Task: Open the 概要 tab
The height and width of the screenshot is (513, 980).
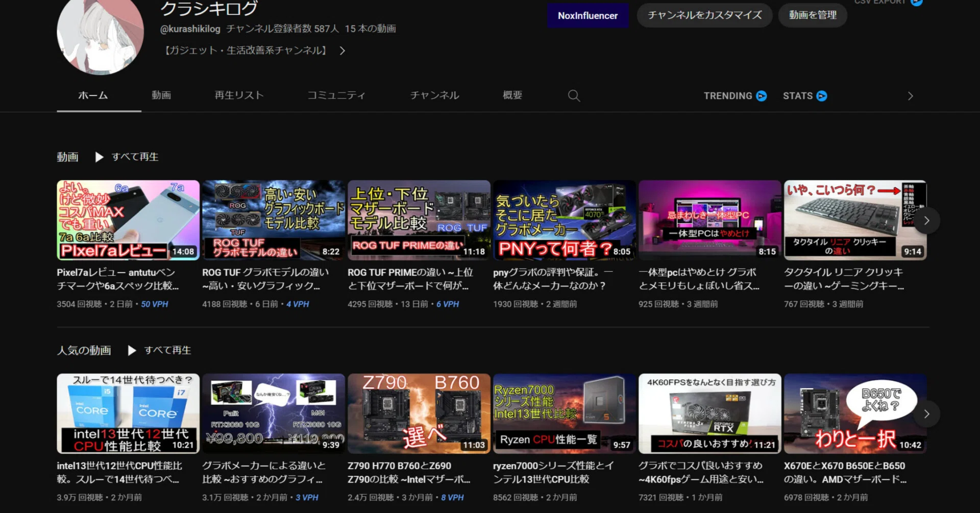Action: (x=512, y=95)
